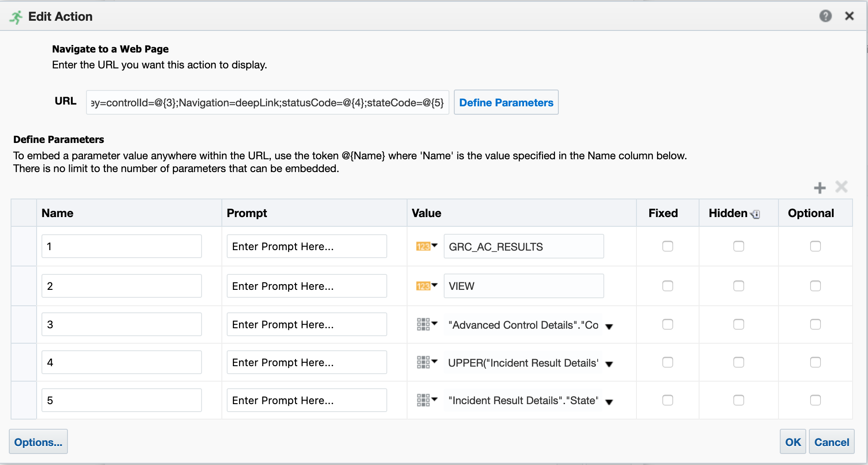
Task: Close the Edit Action window
Action: [849, 16]
